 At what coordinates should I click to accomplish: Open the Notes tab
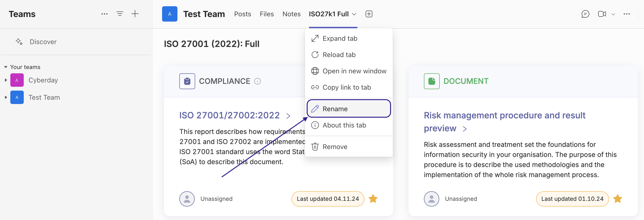point(291,14)
